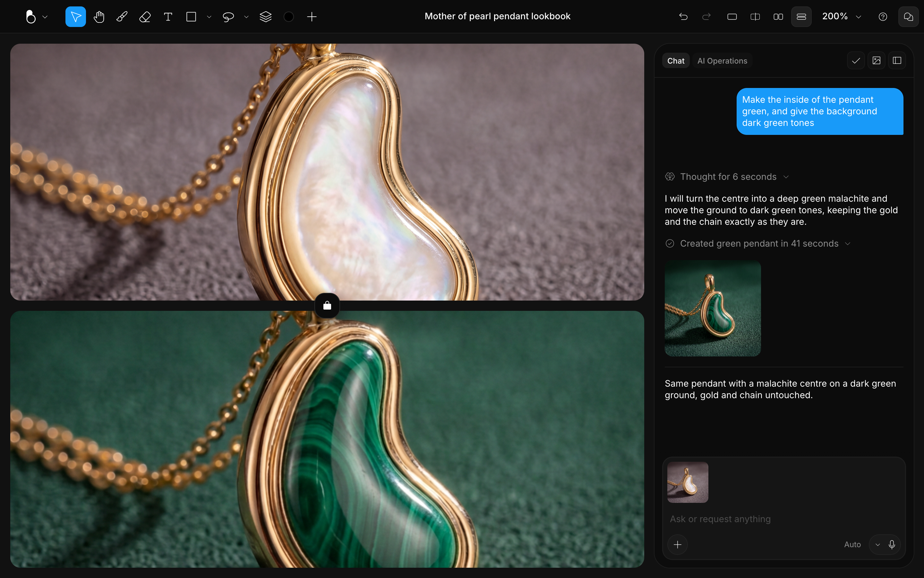
Task: Switch to side-by-side compare view
Action: coord(778,16)
